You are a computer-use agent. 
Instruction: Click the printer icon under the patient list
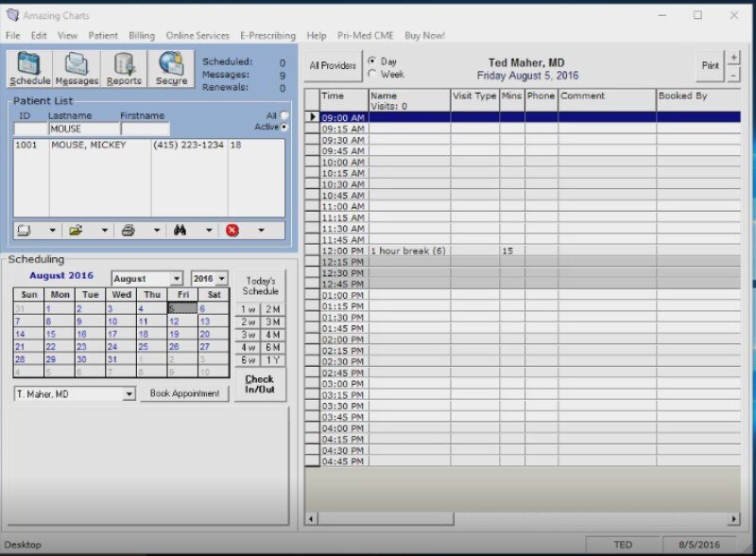129,230
